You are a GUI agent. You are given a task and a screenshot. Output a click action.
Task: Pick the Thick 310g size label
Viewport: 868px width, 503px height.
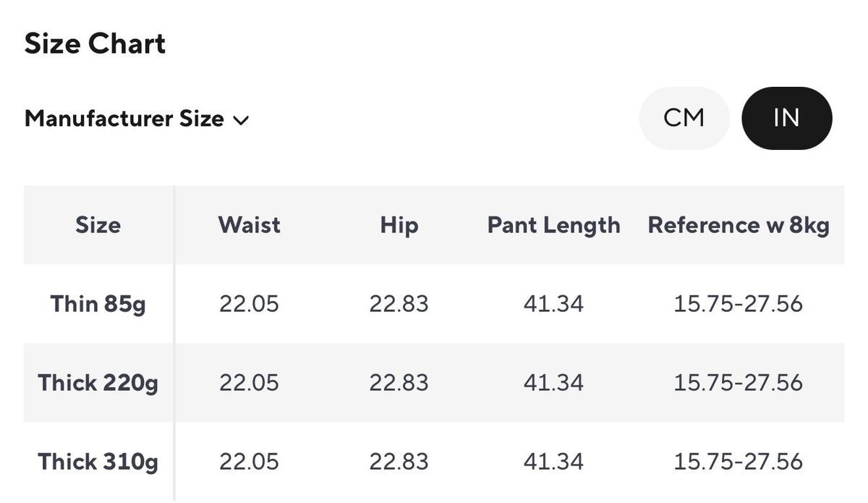98,462
